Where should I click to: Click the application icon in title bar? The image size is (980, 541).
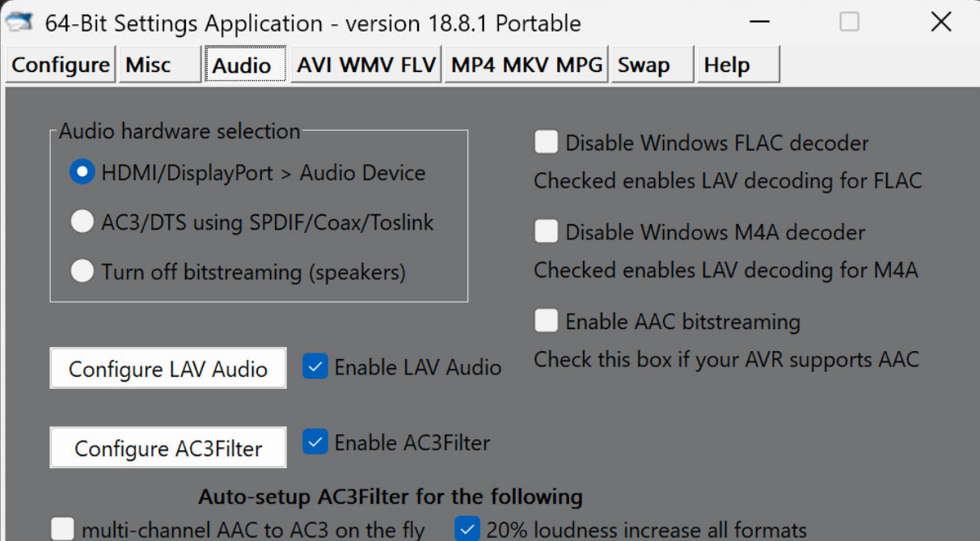coord(20,22)
